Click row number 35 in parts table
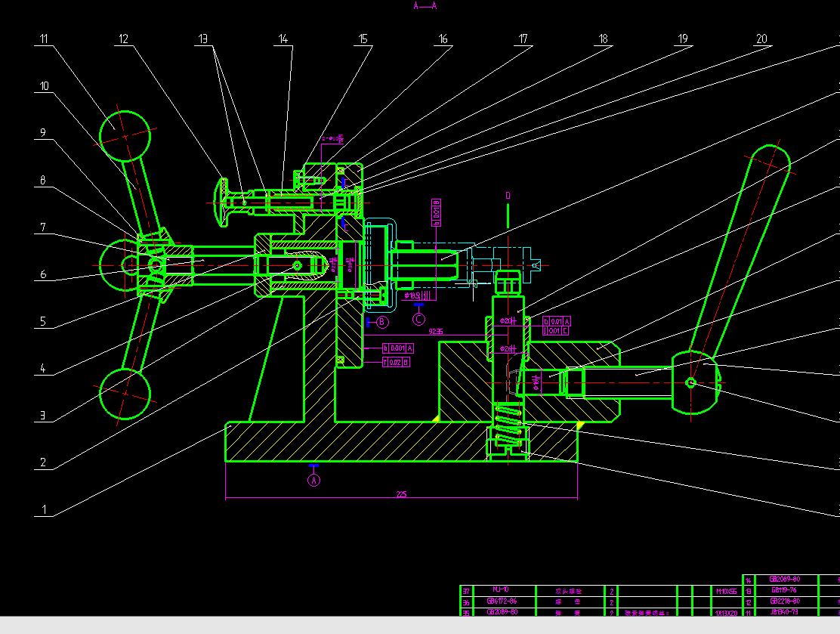Image resolution: width=840 pixels, height=634 pixels. coord(465,613)
